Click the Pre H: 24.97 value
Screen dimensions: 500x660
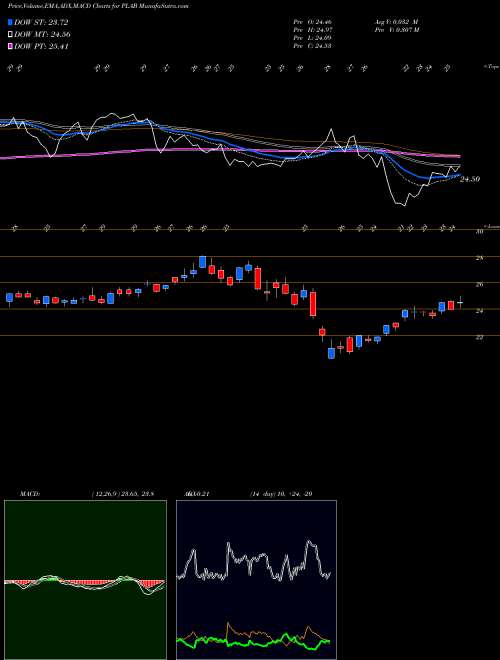pyautogui.click(x=313, y=29)
